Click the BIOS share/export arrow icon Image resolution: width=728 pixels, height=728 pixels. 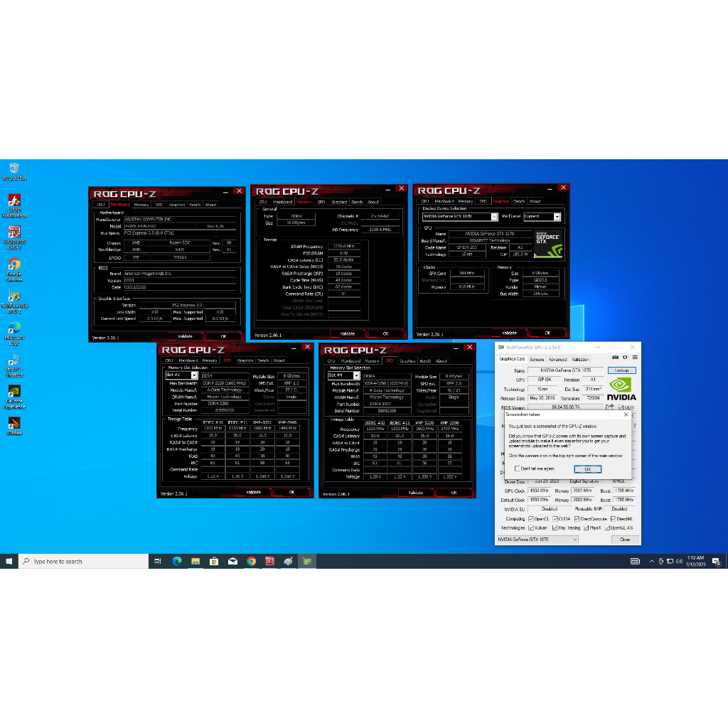pyautogui.click(x=609, y=407)
